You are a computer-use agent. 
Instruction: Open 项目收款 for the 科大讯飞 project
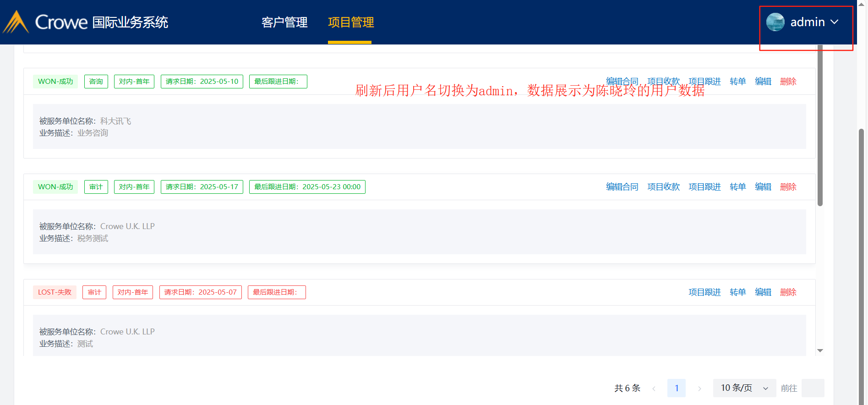pyautogui.click(x=663, y=82)
